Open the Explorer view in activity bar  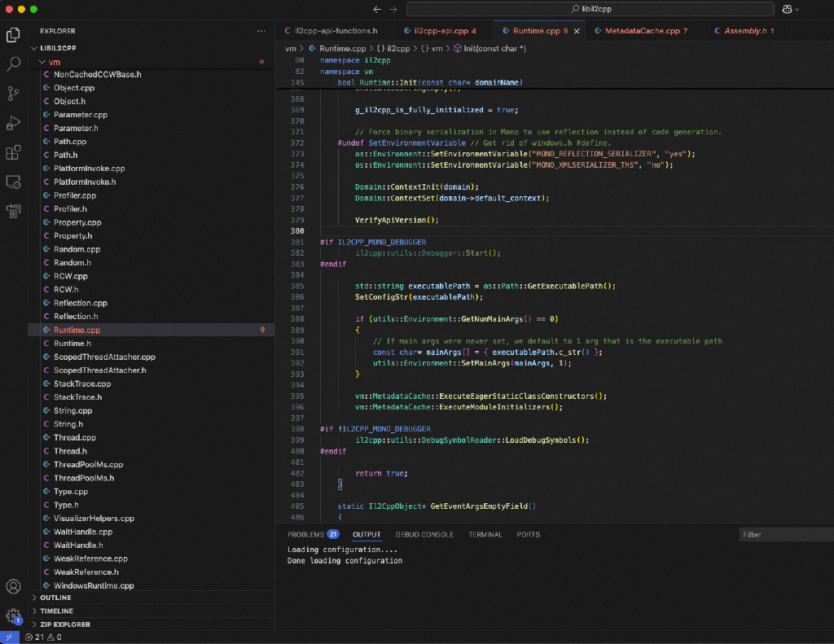[13, 35]
